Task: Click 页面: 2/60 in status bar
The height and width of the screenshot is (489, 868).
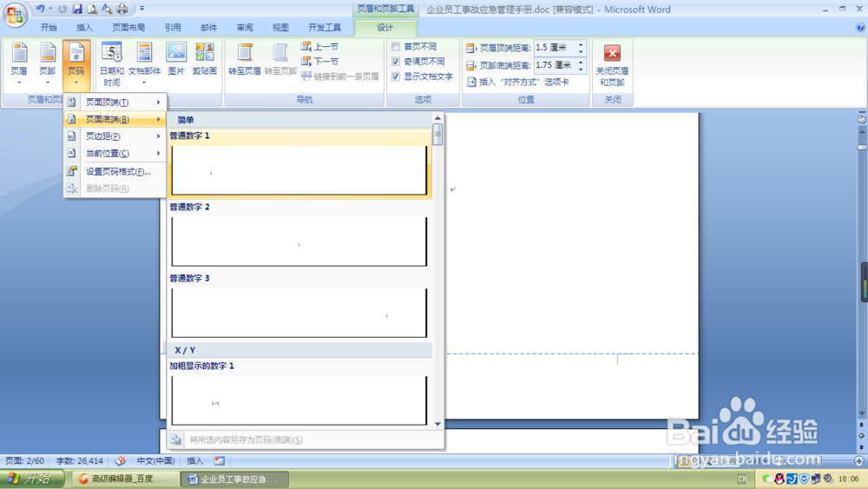Action: click(24, 460)
